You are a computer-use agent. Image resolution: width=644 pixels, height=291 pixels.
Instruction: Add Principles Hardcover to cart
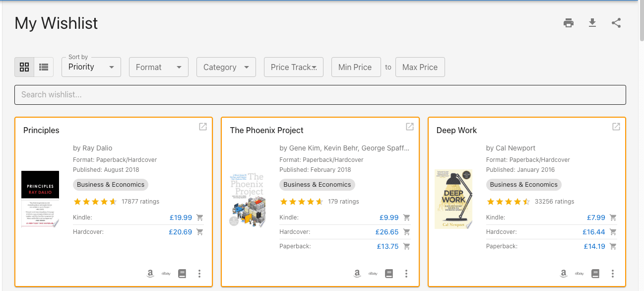point(200,232)
